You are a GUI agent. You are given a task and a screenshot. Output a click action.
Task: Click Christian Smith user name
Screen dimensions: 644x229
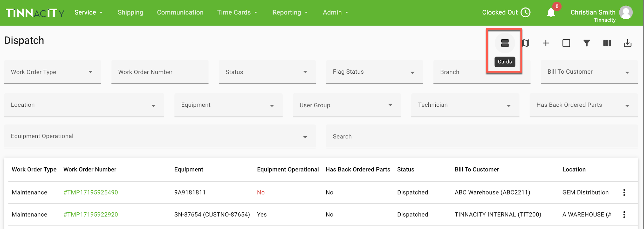593,12
